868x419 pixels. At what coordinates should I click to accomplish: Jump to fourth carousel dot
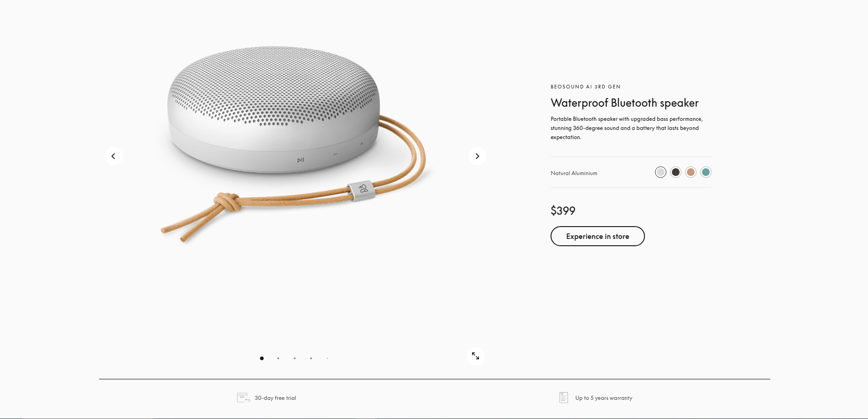pyautogui.click(x=311, y=358)
